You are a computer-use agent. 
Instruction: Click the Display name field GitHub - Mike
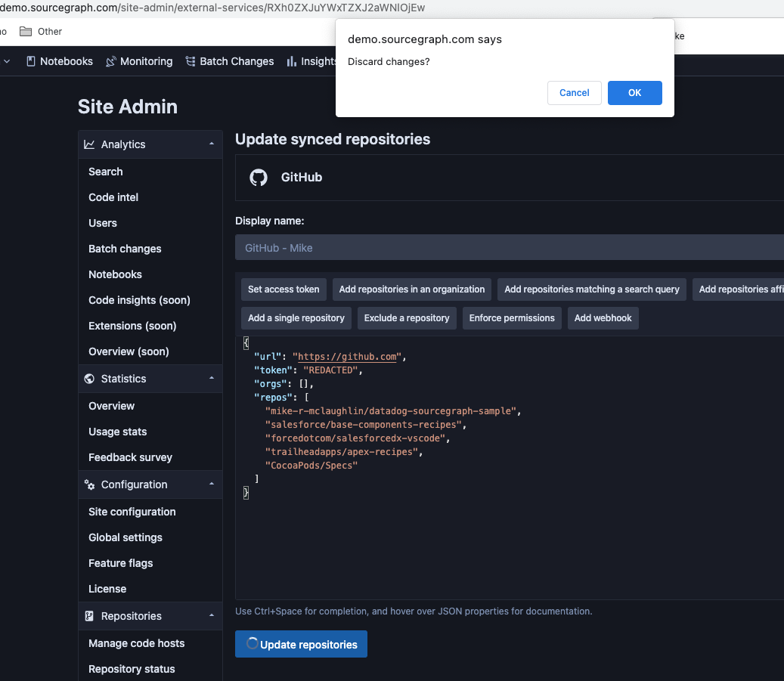(510, 247)
